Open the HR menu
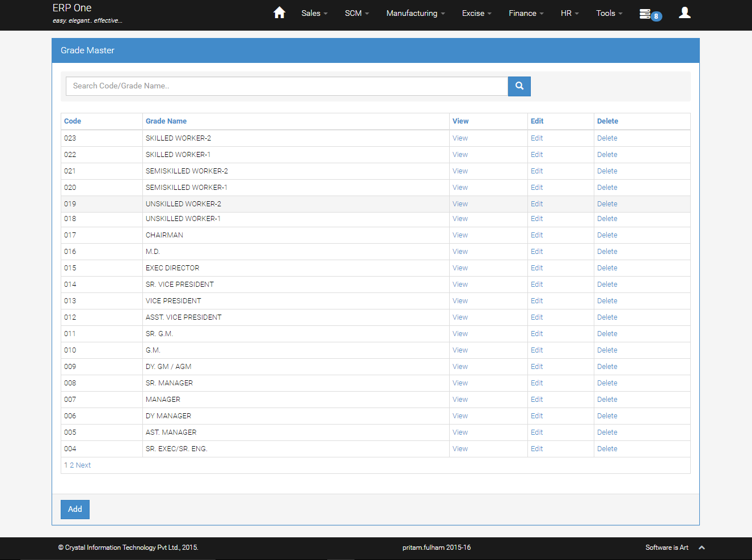Image resolution: width=752 pixels, height=560 pixels. tap(569, 13)
